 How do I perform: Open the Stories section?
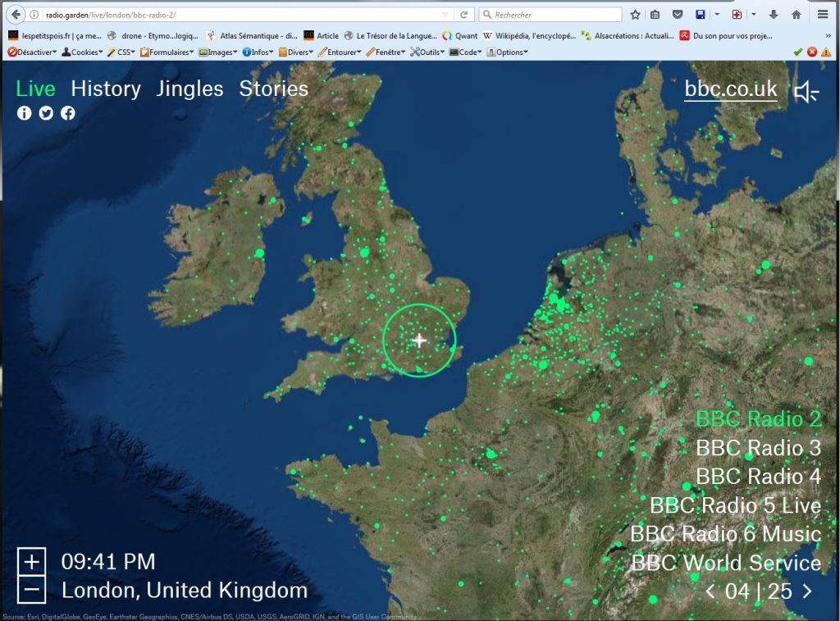[x=273, y=89]
